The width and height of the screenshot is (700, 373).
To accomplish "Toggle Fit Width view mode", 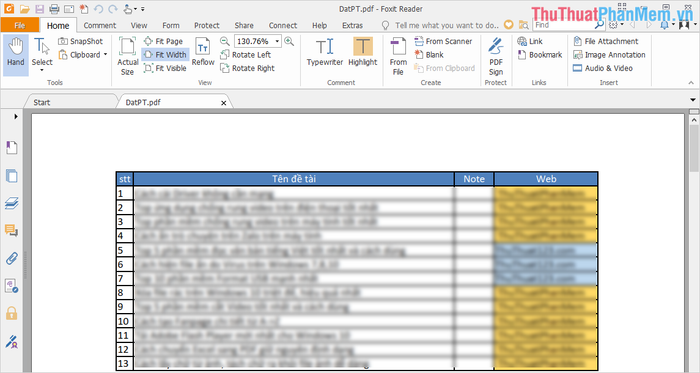I will pos(165,54).
